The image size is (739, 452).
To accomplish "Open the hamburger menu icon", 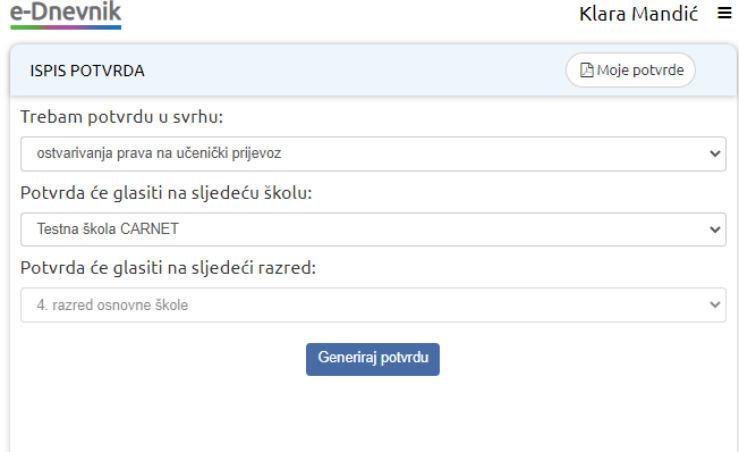I will (724, 13).
